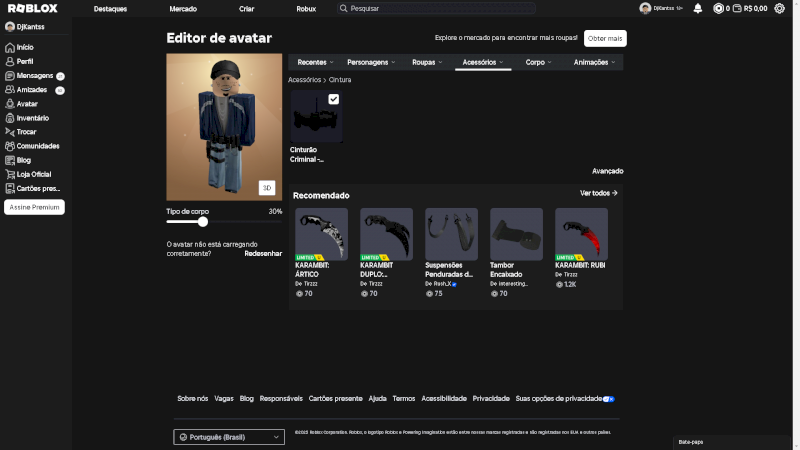Open Cartões presente in the sidebar
The height and width of the screenshot is (450, 800).
click(x=33, y=189)
